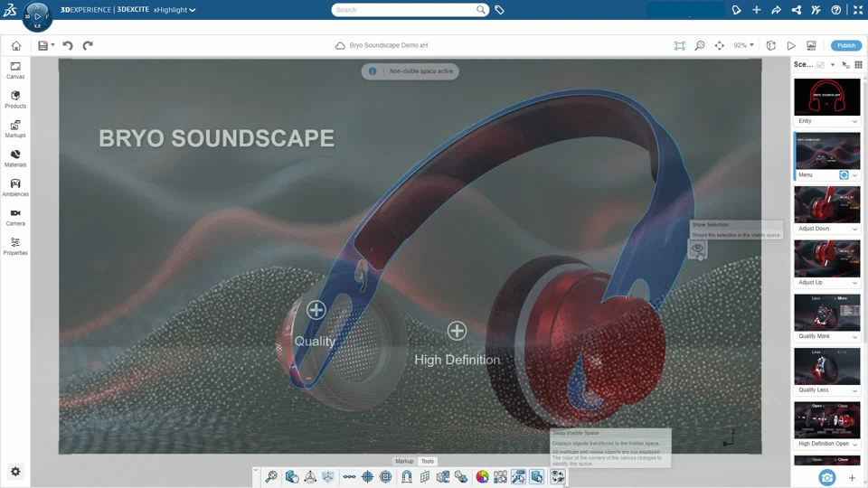
Task: Click the zoom tool in bottom toolbar
Action: (x=271, y=476)
